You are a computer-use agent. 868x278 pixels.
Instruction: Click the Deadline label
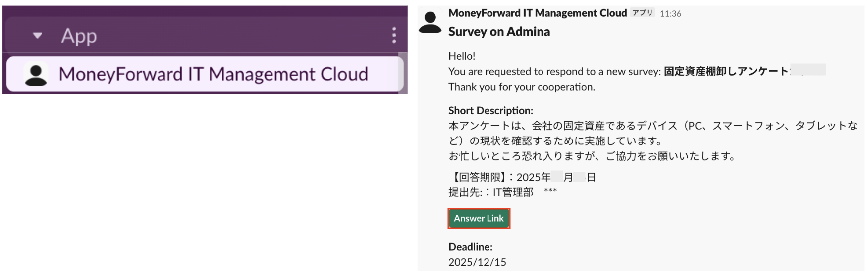470,247
